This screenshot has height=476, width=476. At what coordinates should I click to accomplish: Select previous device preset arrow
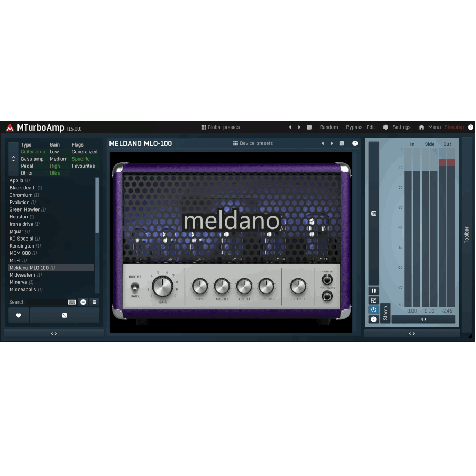(323, 143)
